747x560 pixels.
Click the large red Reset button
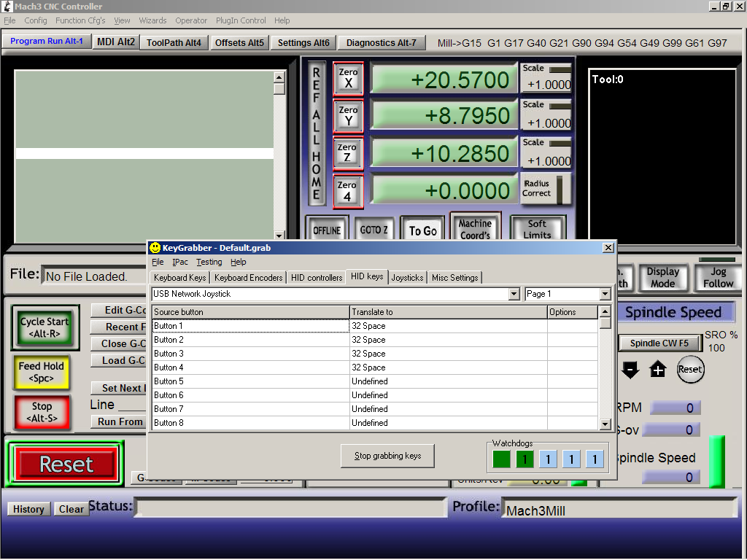pos(66,464)
